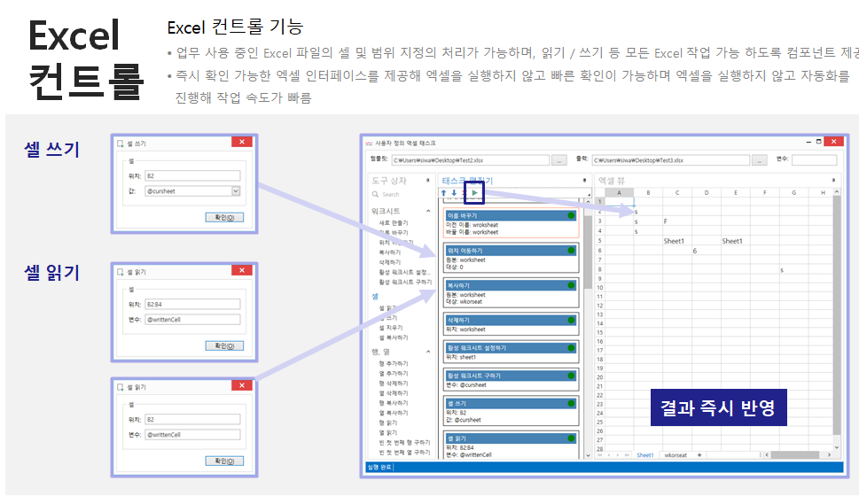
Task: Choose 삭제하기 in the toolbox worksheet list
Action: (x=390, y=262)
